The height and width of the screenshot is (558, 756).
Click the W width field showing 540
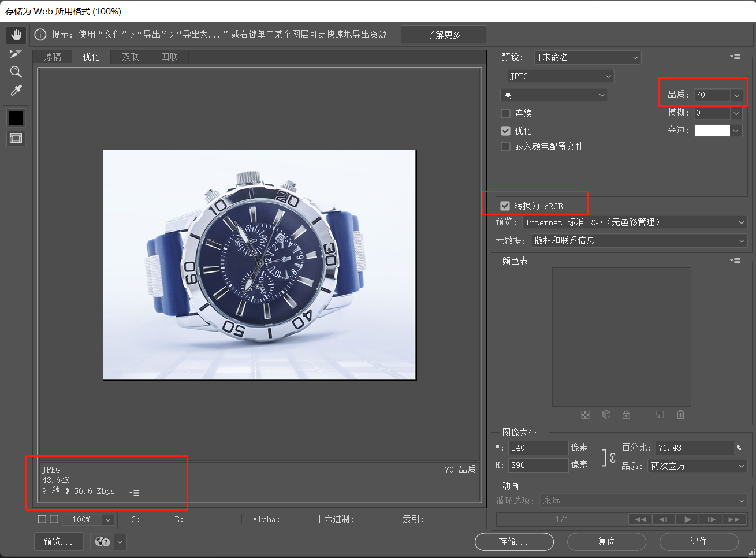[538, 448]
